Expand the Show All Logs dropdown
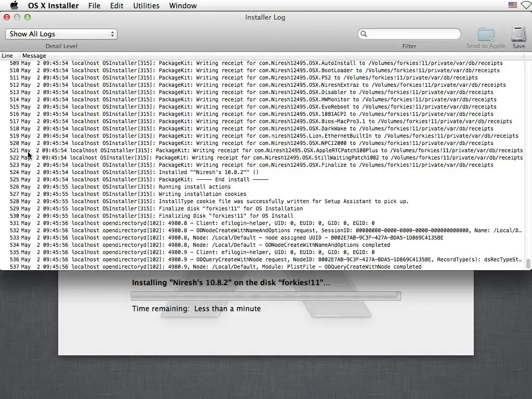The height and width of the screenshot is (399, 532). [x=61, y=34]
